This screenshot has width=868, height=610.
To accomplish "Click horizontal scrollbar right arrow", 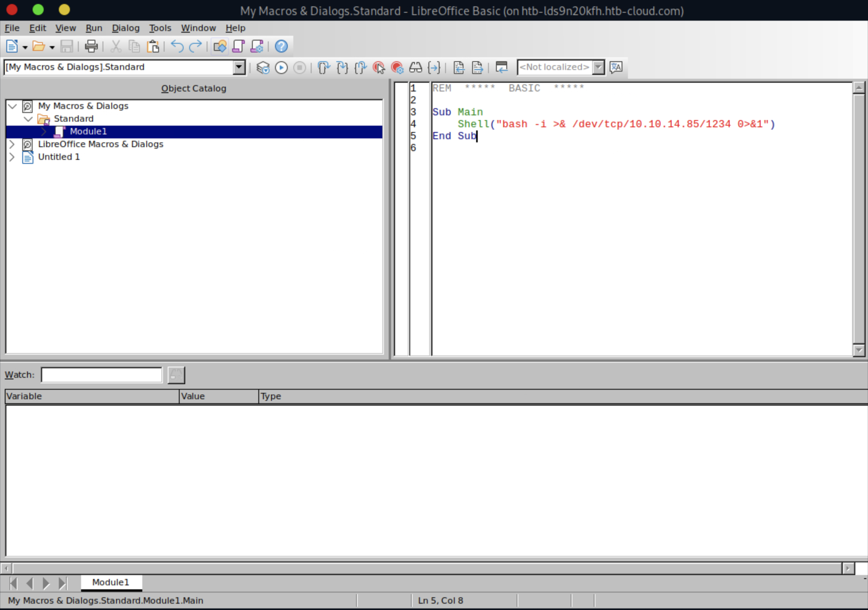I will 848,568.
